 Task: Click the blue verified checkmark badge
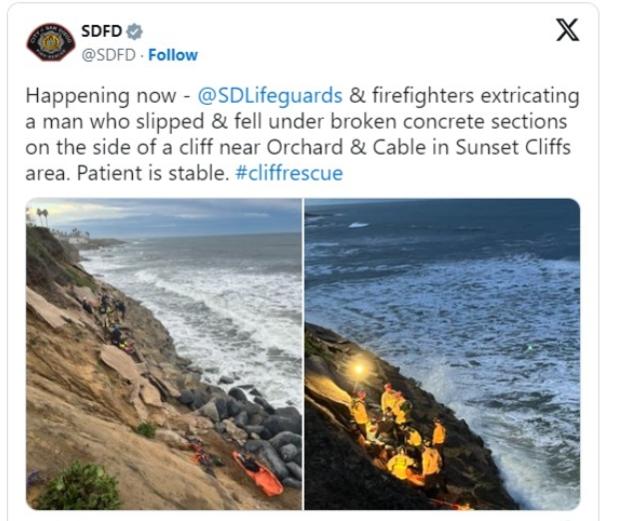pos(134,31)
